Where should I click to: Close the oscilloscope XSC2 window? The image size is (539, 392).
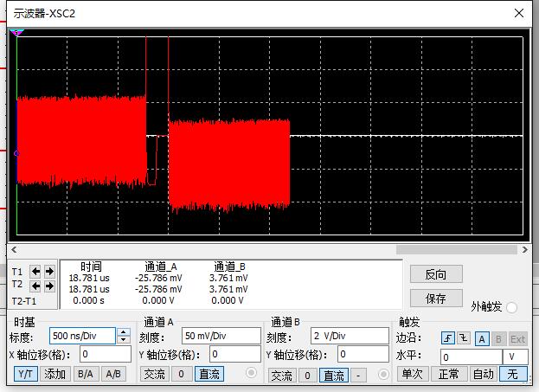click(x=519, y=13)
